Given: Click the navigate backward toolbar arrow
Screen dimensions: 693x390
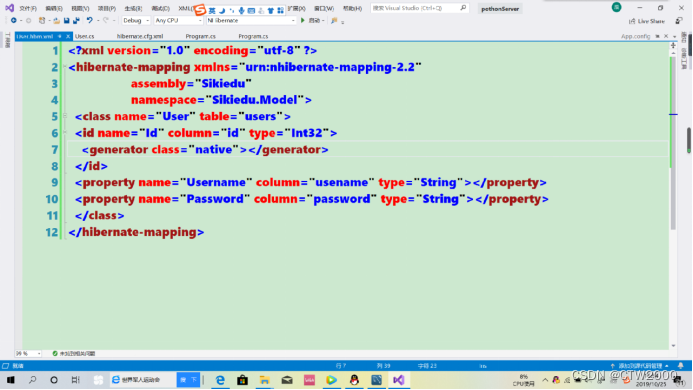Looking at the screenshot, I should (14, 20).
